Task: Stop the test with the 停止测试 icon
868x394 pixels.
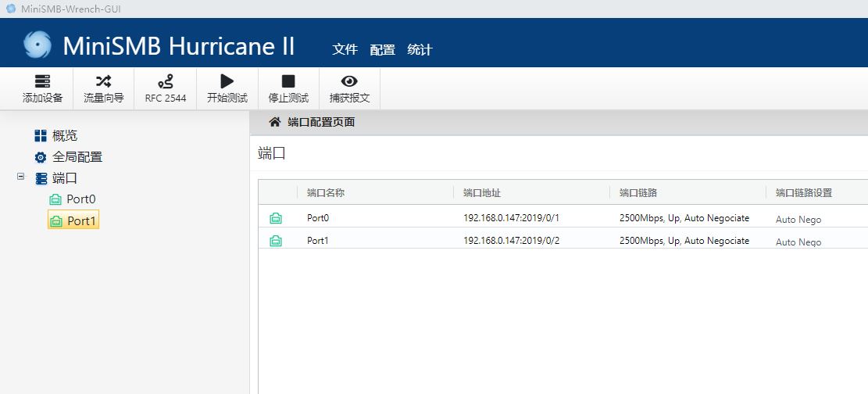Action: pos(288,81)
